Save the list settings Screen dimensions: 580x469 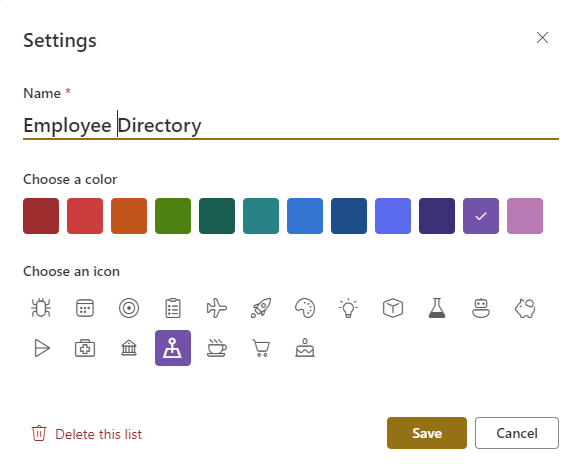(x=427, y=433)
